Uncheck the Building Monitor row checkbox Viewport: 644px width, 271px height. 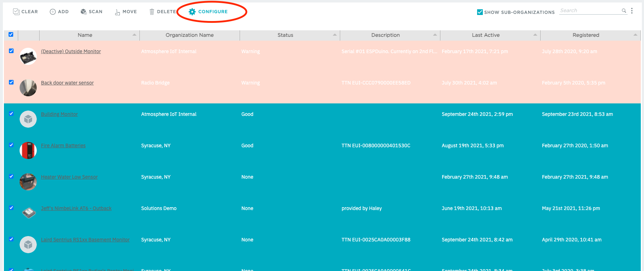11,114
